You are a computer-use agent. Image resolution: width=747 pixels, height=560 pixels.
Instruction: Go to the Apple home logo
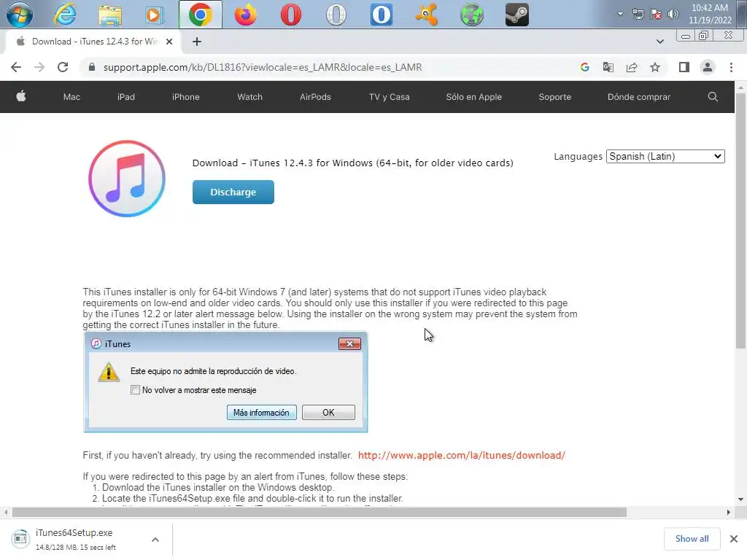pyautogui.click(x=21, y=96)
